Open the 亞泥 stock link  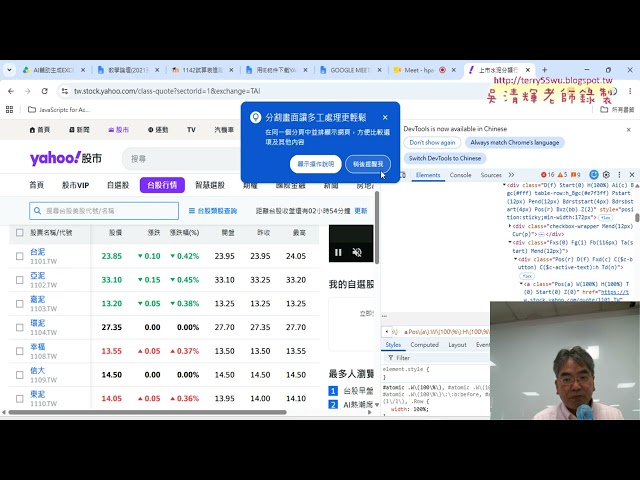coord(38,276)
